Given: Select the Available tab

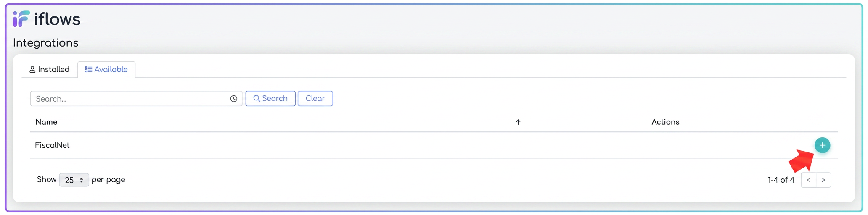Looking at the screenshot, I should 106,70.
